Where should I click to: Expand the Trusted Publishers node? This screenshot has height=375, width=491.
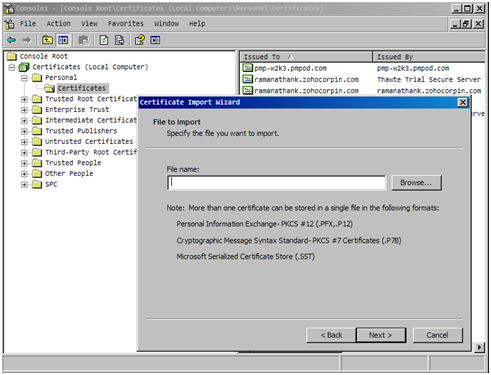click(x=24, y=131)
